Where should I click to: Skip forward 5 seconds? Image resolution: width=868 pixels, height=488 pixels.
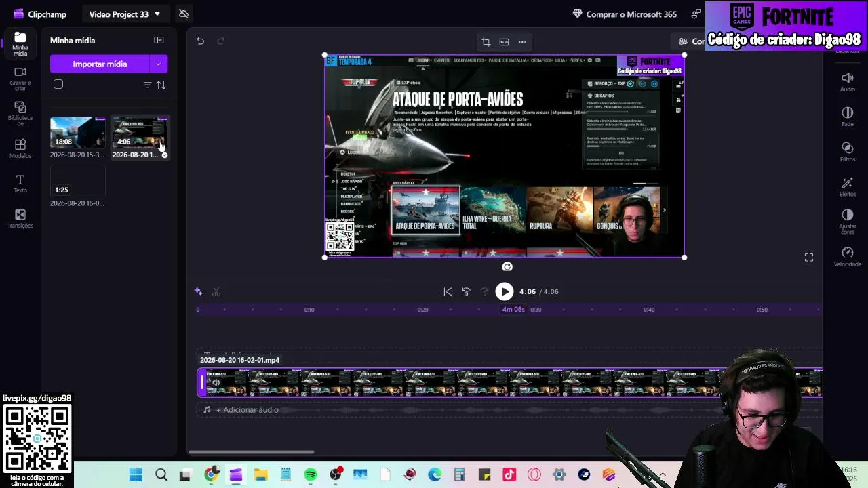pos(485,291)
